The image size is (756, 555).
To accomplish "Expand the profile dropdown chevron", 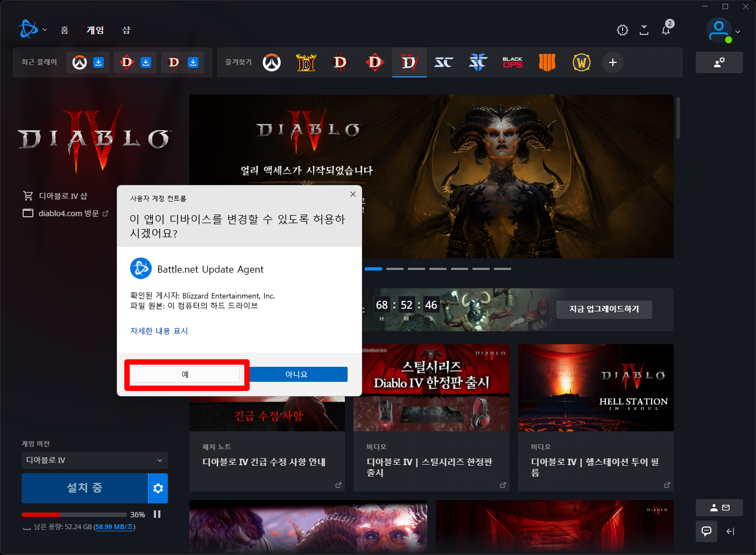I will click(738, 32).
